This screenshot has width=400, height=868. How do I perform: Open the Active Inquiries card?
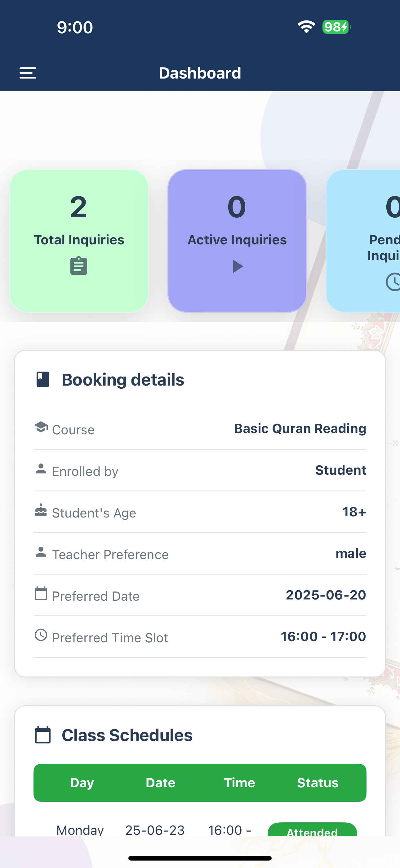pyautogui.click(x=237, y=241)
